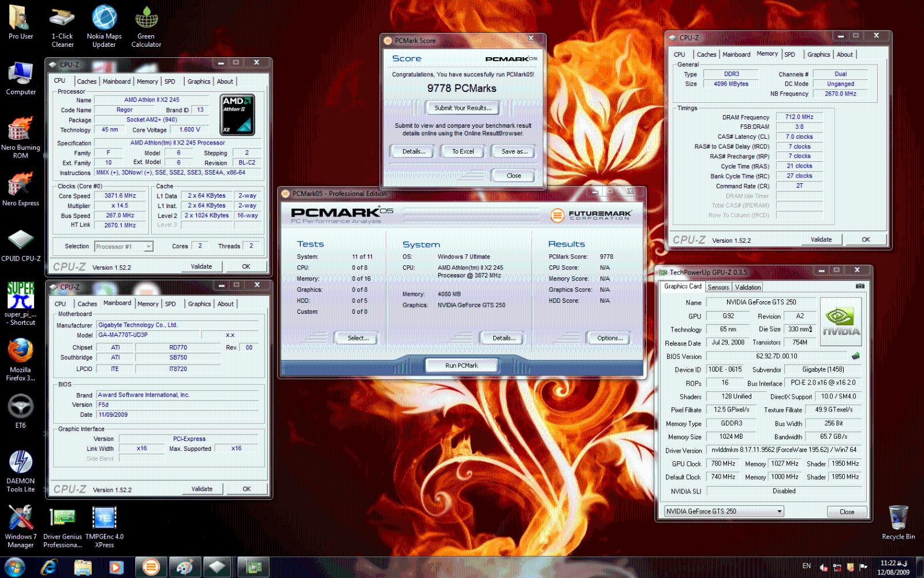
Task: Open About tab in CPU-Z Memory window
Action: click(845, 54)
